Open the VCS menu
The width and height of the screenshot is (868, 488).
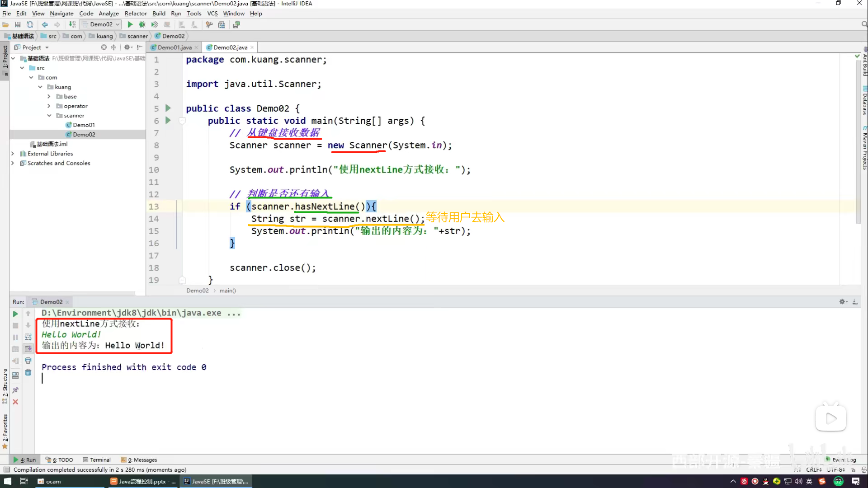tap(212, 14)
